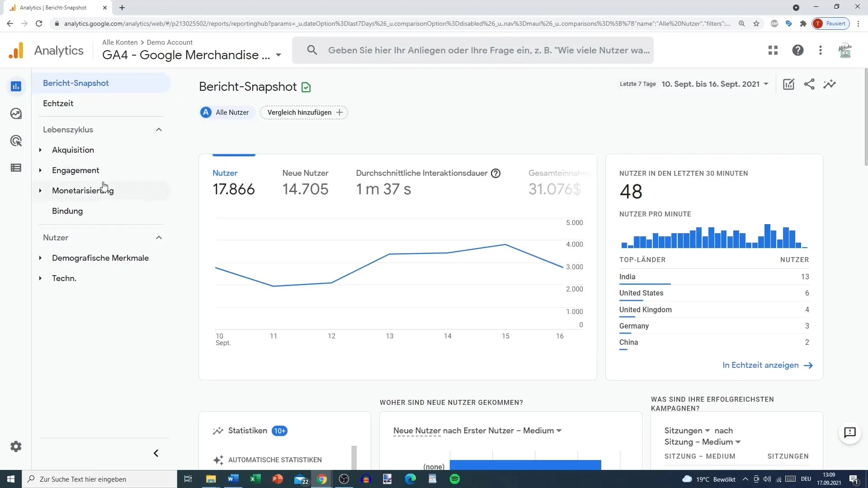Open the Configure icon in left rail
The image size is (868, 488).
pos(16,168)
